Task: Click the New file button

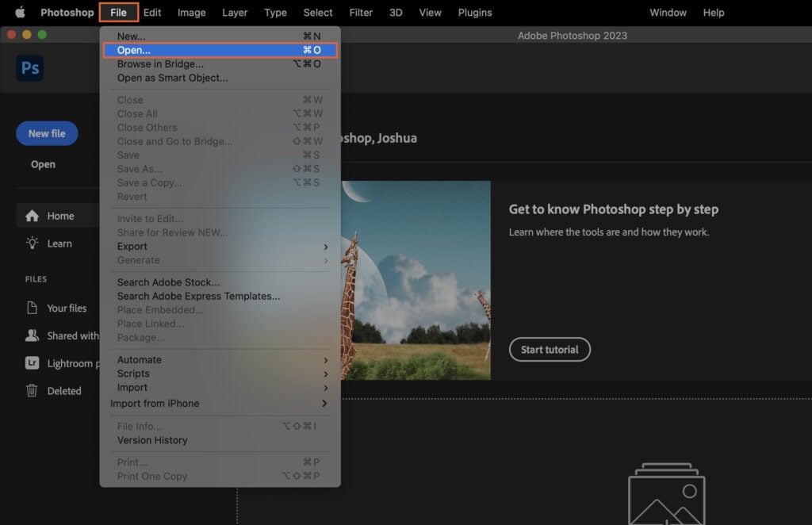Action: [x=46, y=133]
